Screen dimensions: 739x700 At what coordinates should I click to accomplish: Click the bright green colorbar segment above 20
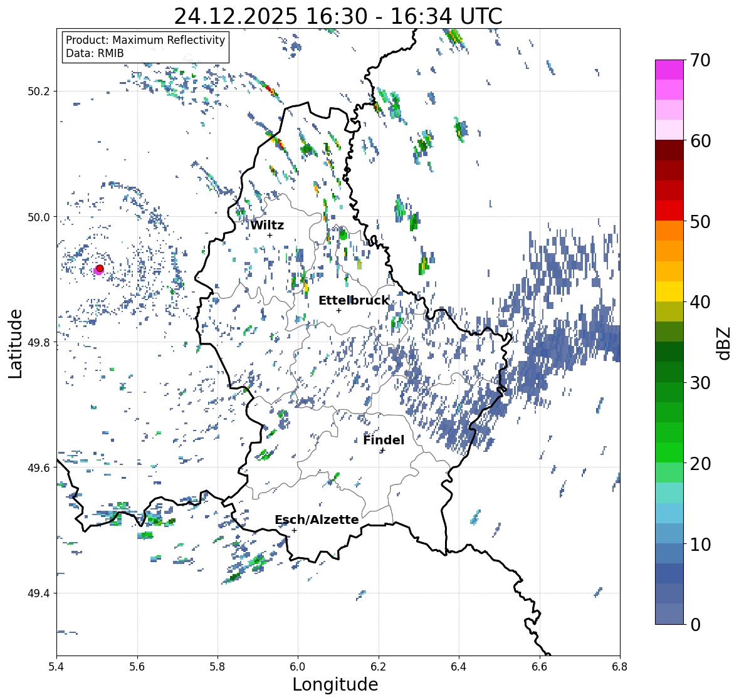(669, 452)
